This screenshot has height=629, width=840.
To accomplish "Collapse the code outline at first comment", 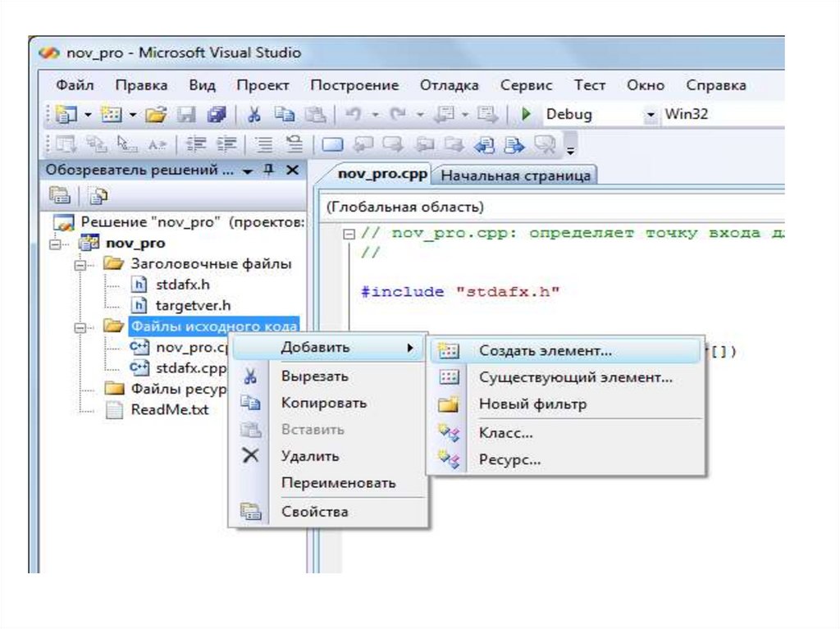I will [x=349, y=234].
